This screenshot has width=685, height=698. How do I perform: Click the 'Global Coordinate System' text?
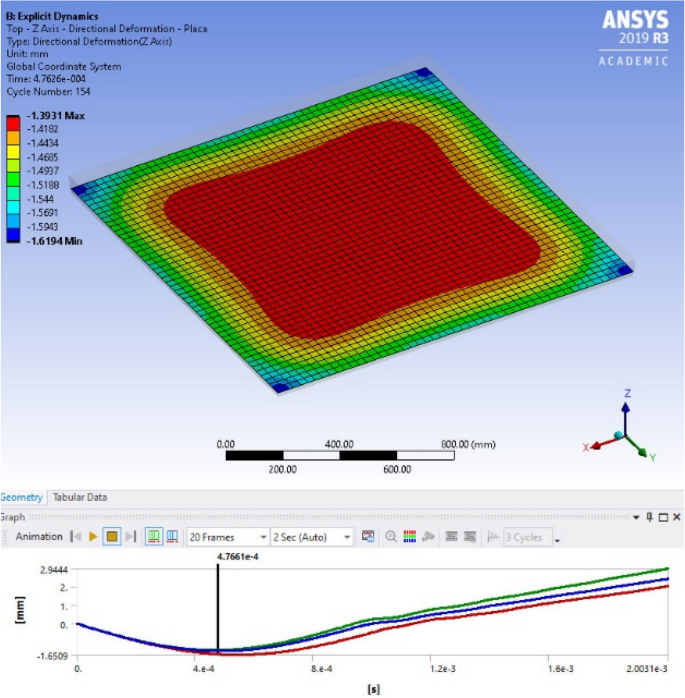click(64, 66)
